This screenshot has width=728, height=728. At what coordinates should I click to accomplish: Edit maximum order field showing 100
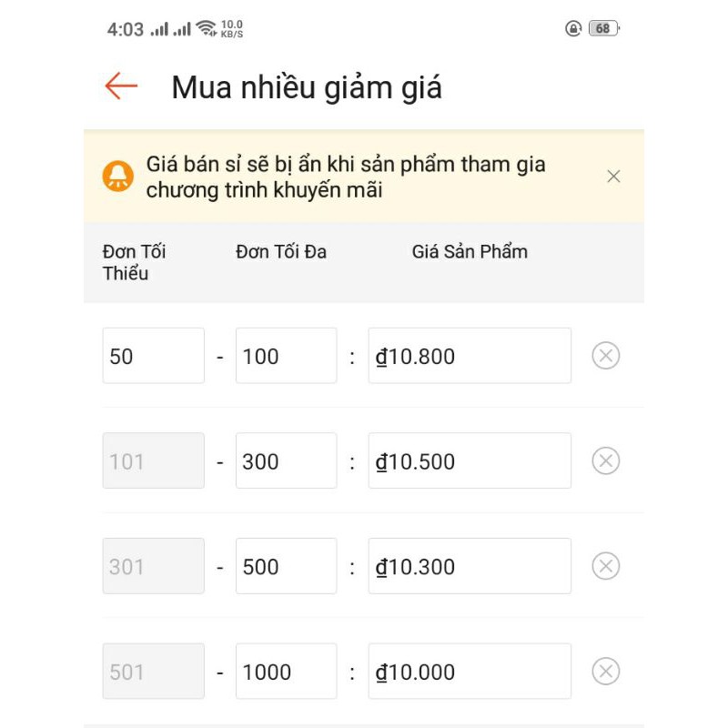[286, 356]
